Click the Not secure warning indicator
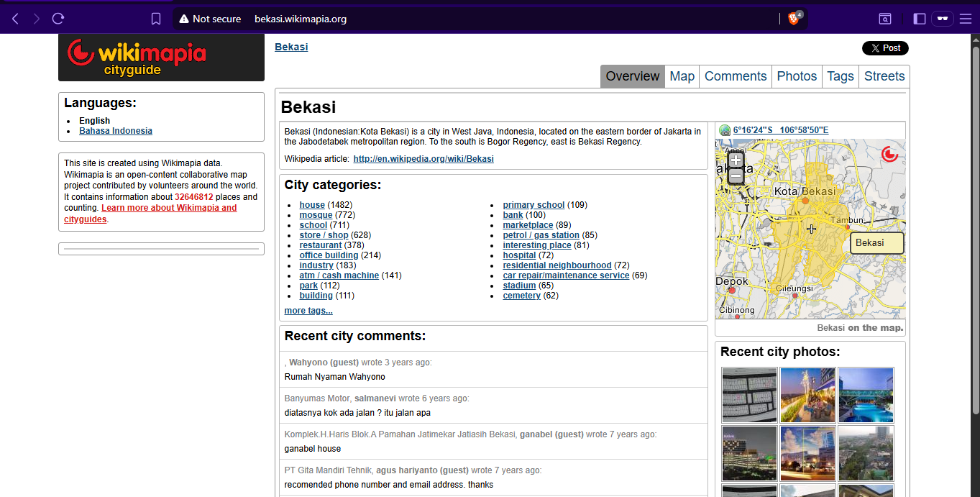The image size is (980, 497). [210, 19]
